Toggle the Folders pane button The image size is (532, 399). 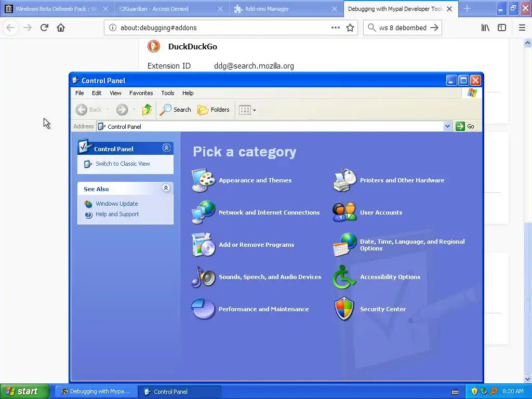214,110
